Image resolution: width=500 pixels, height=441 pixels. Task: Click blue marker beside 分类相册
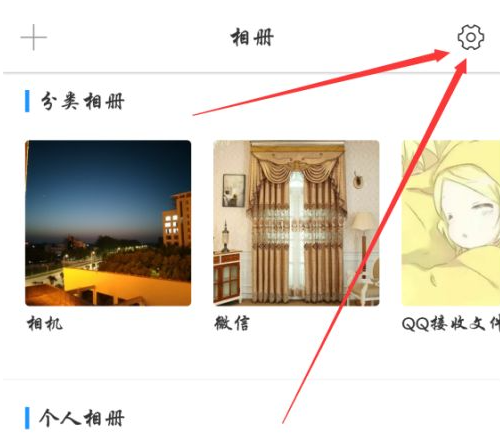tap(27, 101)
